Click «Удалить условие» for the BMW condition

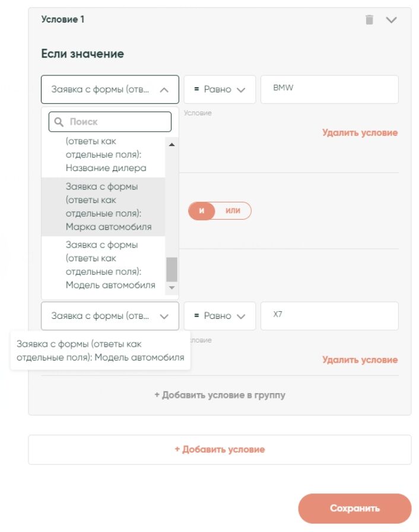tap(360, 132)
